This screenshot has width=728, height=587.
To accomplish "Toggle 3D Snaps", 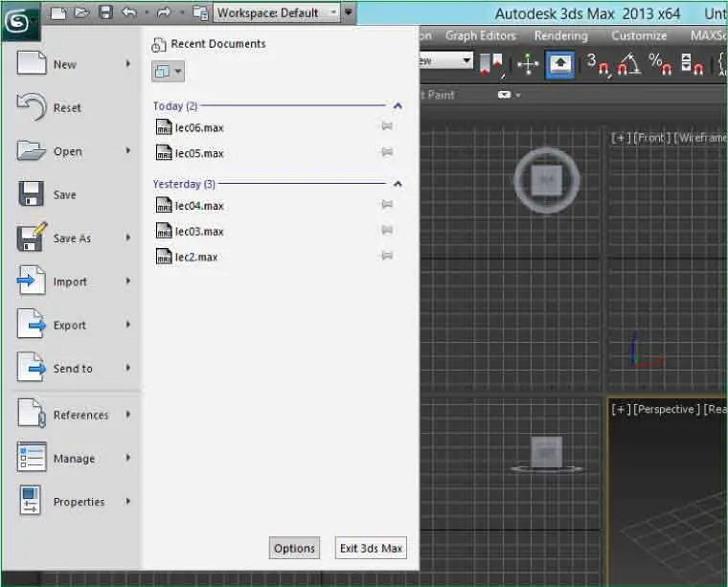I will [598, 64].
